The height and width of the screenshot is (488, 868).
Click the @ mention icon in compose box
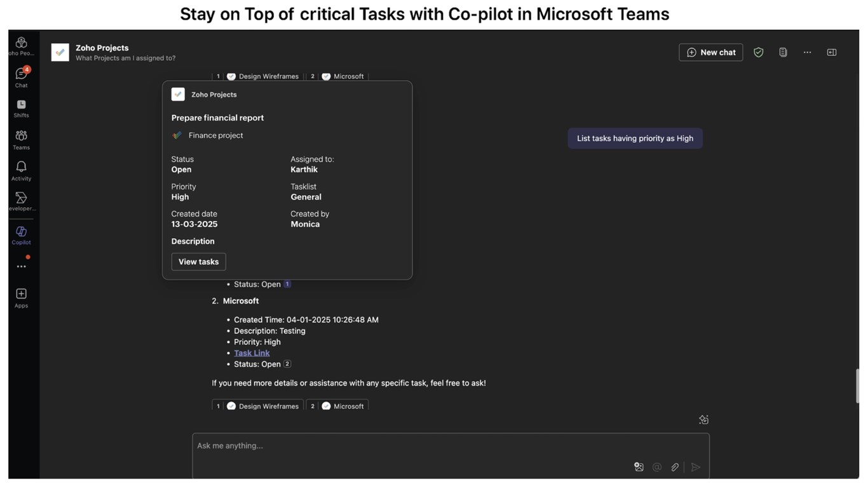click(657, 467)
